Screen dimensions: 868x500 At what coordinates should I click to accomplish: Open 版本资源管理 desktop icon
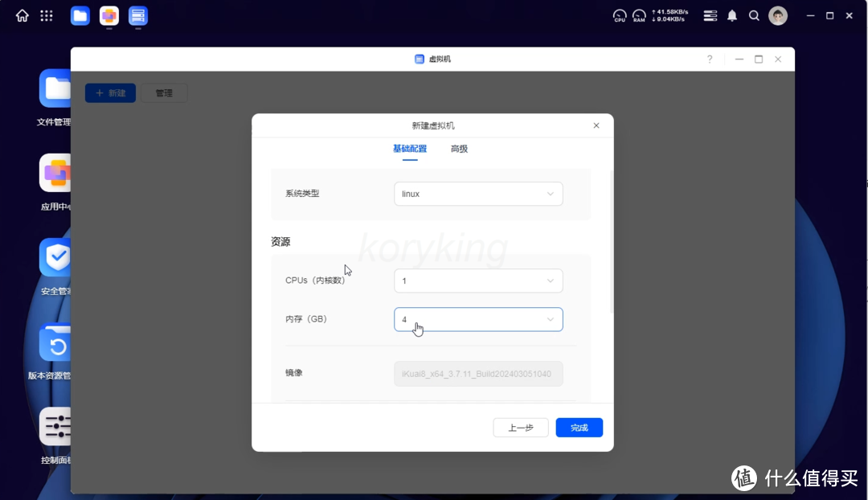tap(55, 342)
